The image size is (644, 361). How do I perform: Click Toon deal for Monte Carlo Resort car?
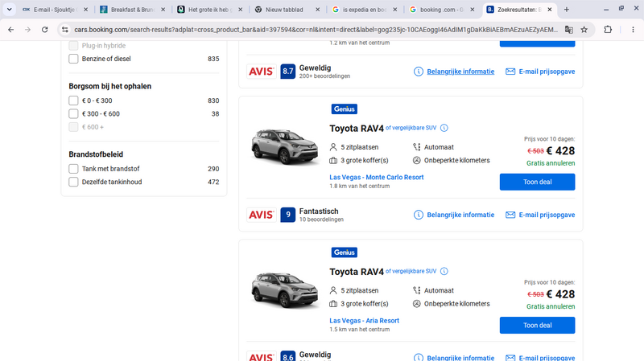[537, 182]
